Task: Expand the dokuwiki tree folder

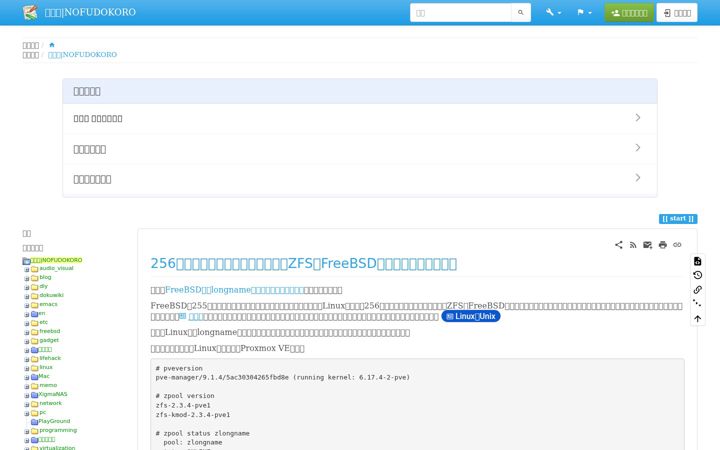Action: (27, 296)
